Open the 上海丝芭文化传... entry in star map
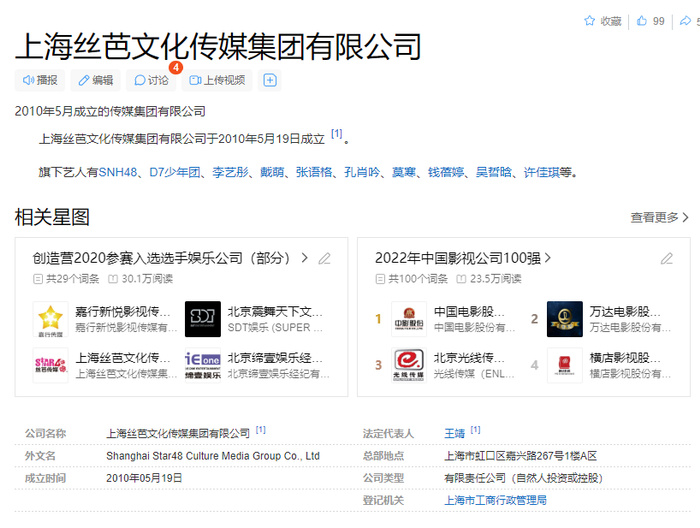 pos(123,358)
